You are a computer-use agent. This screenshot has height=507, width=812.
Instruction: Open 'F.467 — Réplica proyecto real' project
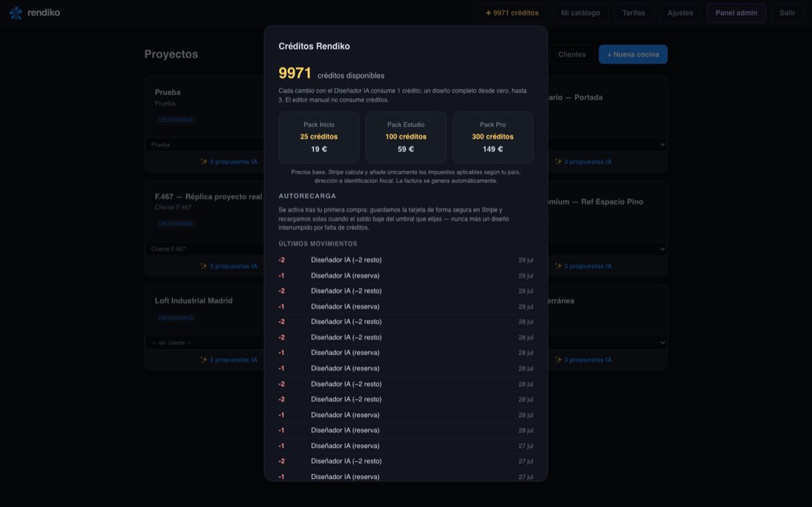pyautogui.click(x=208, y=196)
